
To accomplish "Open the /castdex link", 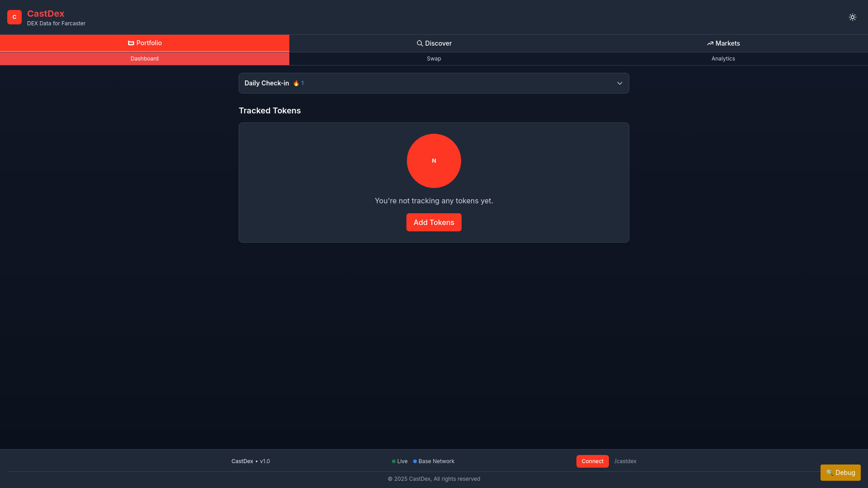I will [625, 461].
